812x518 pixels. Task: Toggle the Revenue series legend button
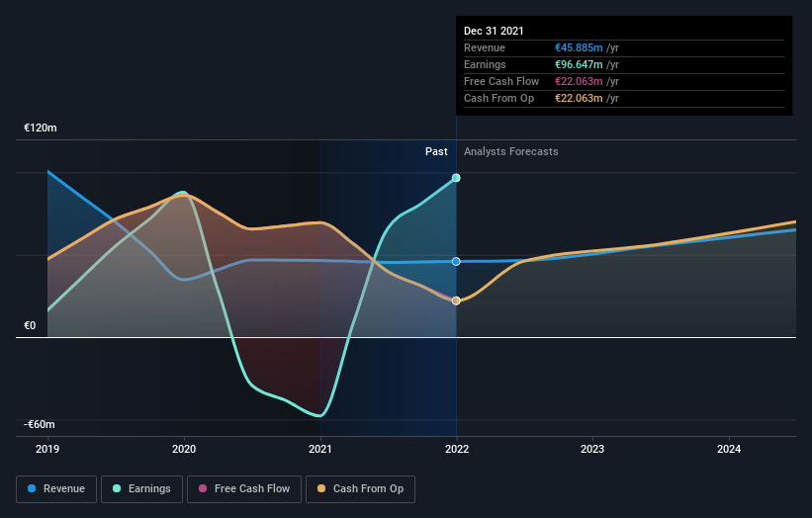point(56,489)
